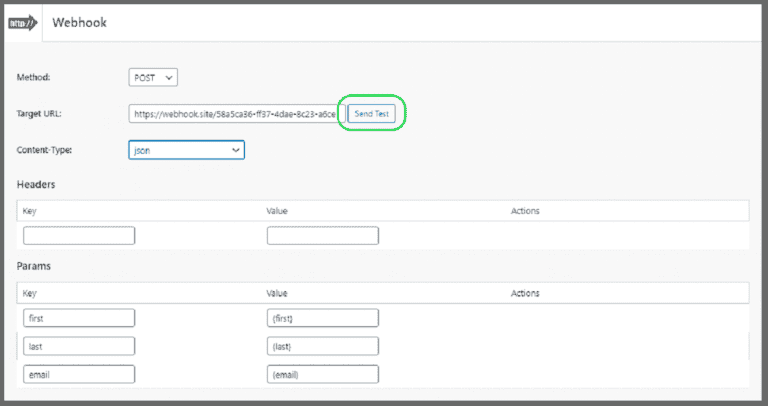Click the '{last}' param value field
Image resolution: width=768 pixels, height=406 pixels.
click(322, 346)
